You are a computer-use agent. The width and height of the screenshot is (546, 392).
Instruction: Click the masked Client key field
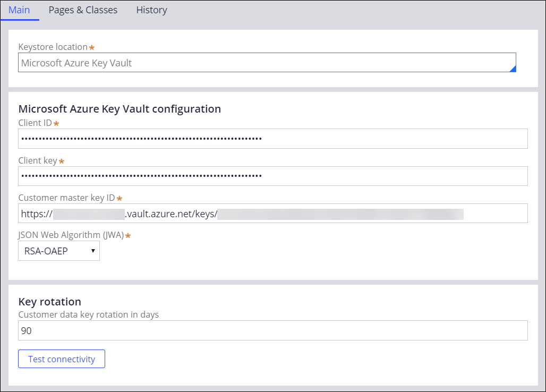point(272,176)
